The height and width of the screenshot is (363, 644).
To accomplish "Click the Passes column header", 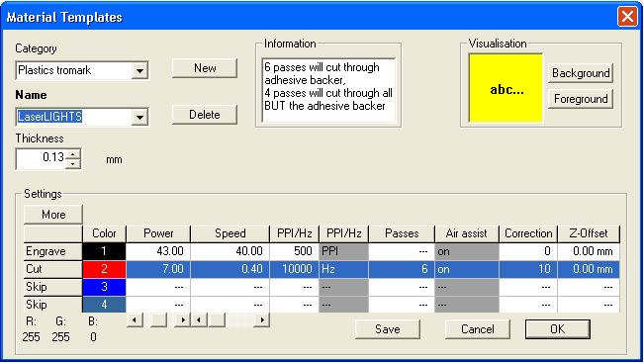I will click(x=402, y=233).
